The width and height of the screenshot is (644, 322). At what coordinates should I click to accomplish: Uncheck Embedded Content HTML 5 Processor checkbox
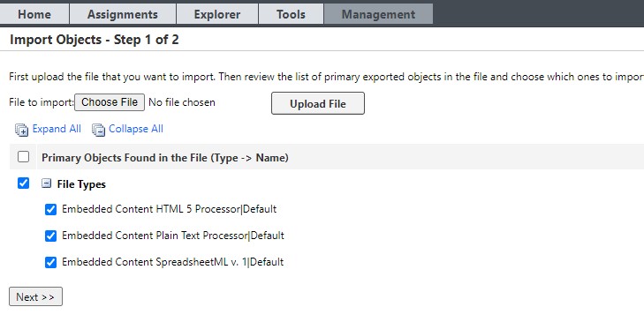click(x=50, y=210)
